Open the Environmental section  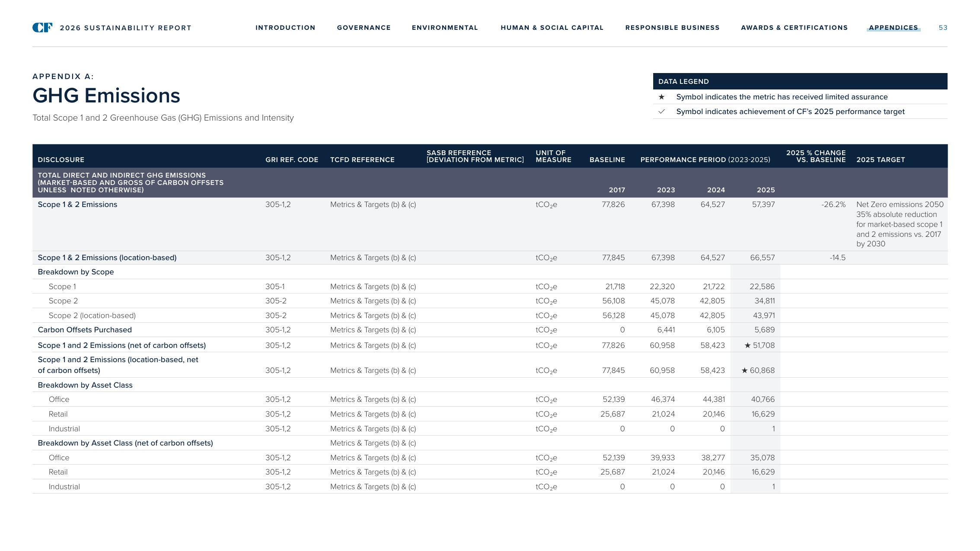[x=445, y=28]
